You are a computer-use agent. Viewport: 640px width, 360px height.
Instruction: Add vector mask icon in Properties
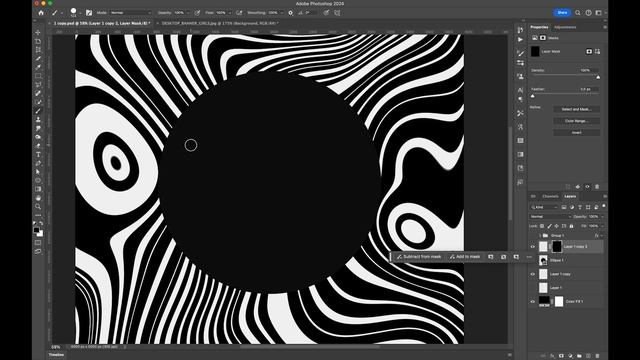[x=597, y=51]
